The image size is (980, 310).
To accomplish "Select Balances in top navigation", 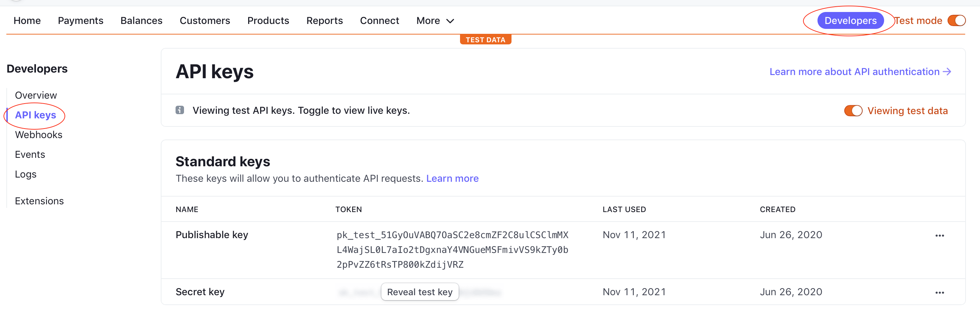I will (141, 20).
